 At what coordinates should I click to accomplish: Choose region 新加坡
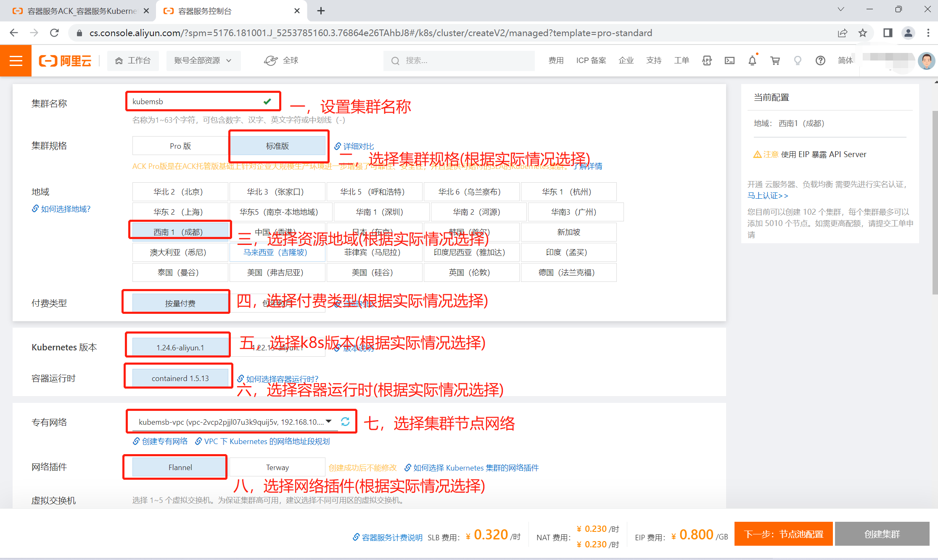tap(569, 232)
